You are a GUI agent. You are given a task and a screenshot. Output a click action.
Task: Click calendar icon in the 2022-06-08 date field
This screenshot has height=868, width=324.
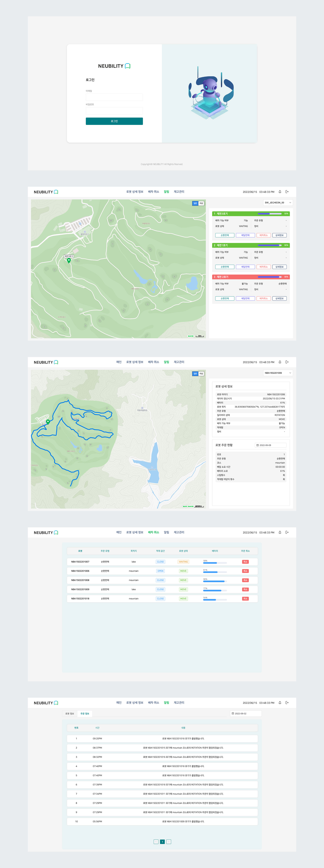(x=257, y=445)
